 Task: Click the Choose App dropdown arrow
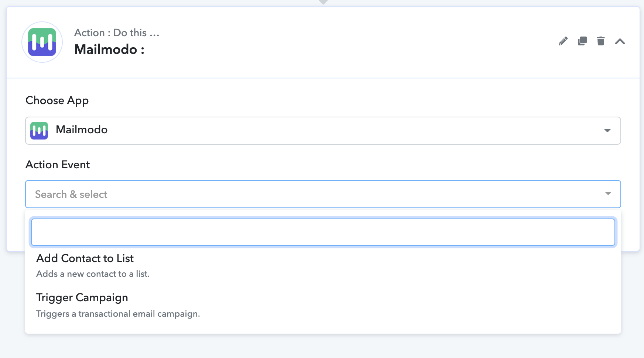607,131
